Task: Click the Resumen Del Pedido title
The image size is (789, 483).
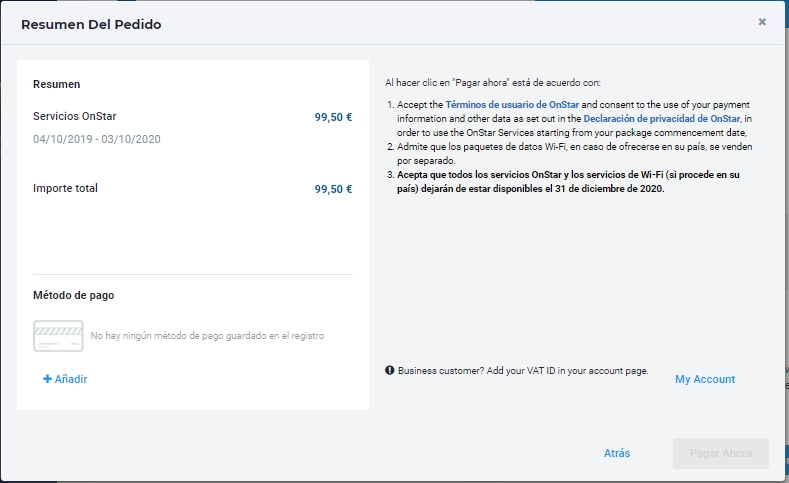Action: coord(91,24)
